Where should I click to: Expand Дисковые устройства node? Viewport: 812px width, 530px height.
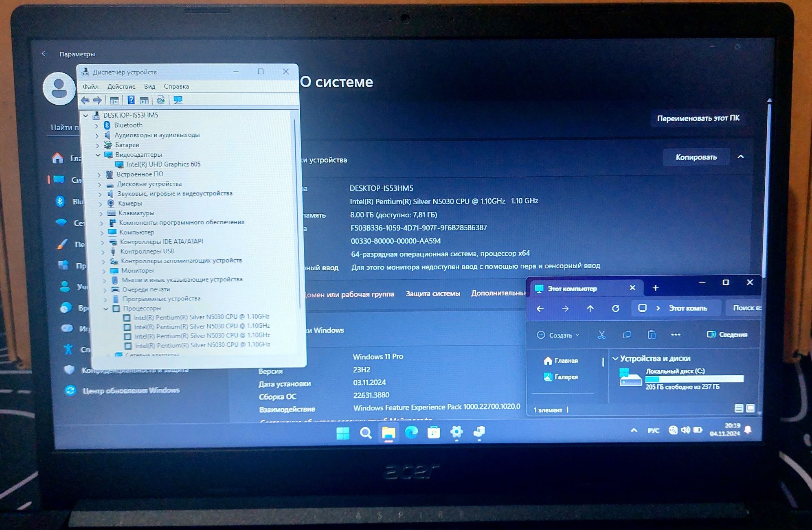click(99, 184)
